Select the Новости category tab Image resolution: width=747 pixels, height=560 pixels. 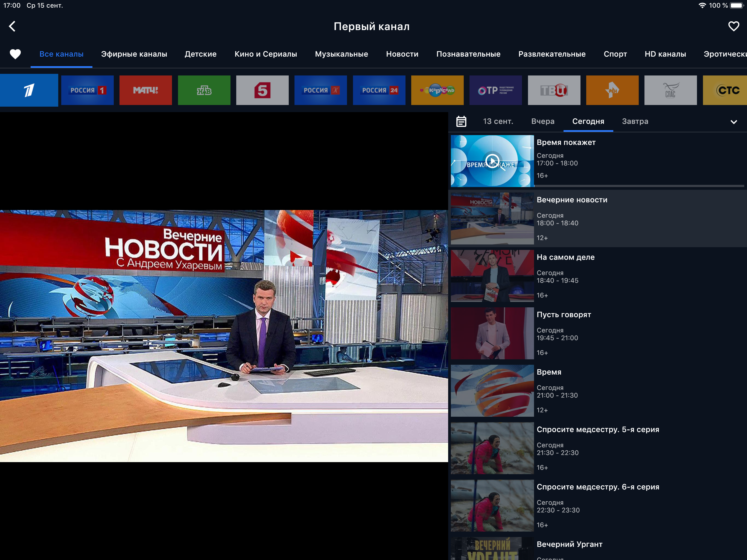coord(402,54)
